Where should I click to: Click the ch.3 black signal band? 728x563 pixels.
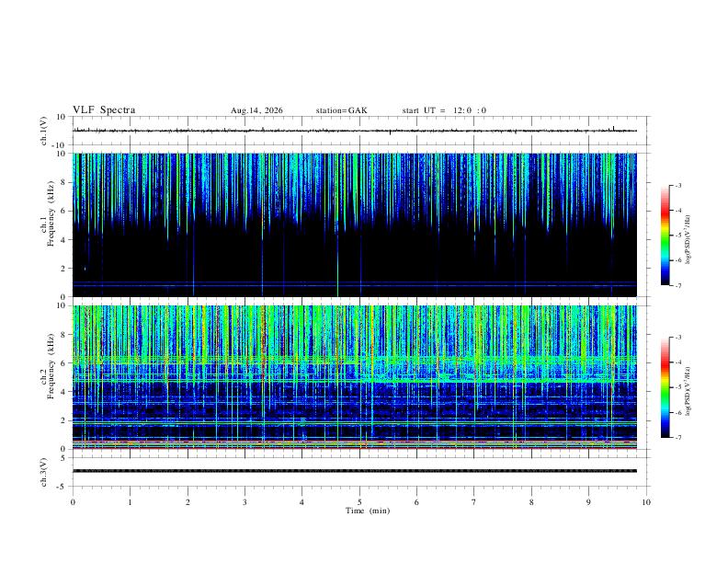point(355,471)
